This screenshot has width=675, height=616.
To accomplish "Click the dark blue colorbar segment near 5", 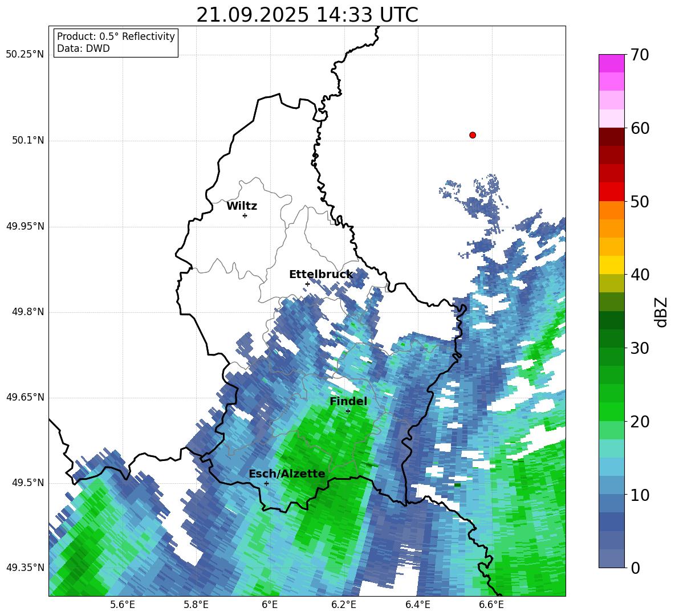I will (x=611, y=521).
